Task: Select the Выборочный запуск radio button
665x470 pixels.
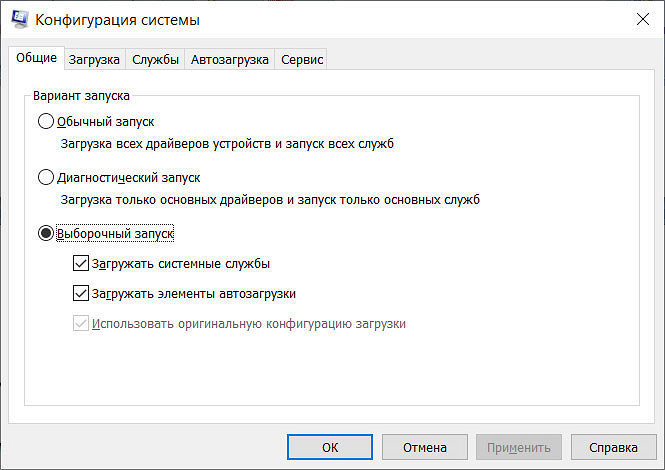Action: pos(45,233)
